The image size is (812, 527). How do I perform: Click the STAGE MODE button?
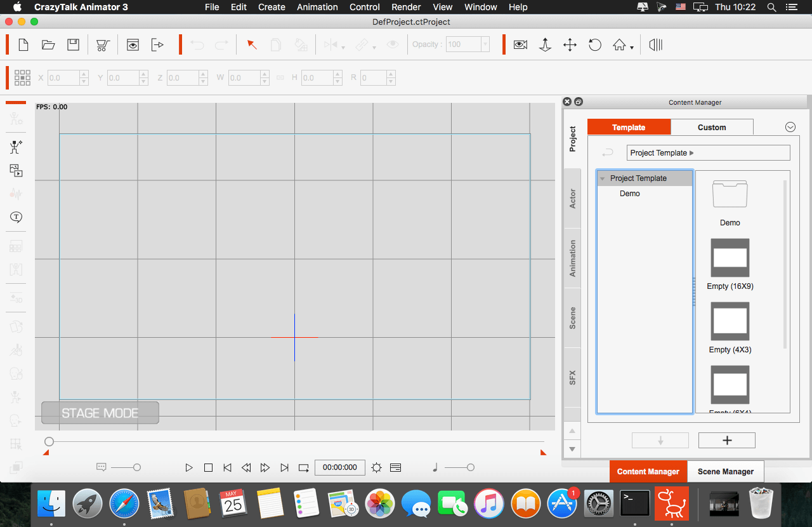(x=100, y=413)
